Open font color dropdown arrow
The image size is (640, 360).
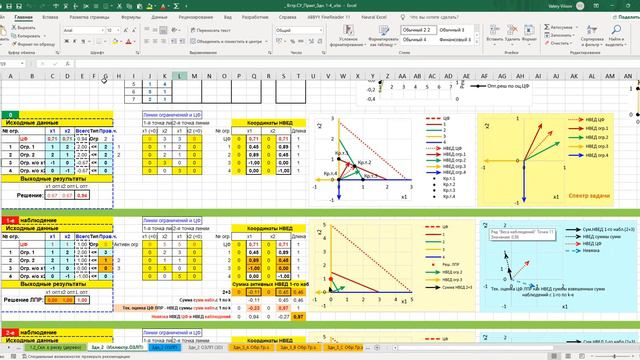134,41
